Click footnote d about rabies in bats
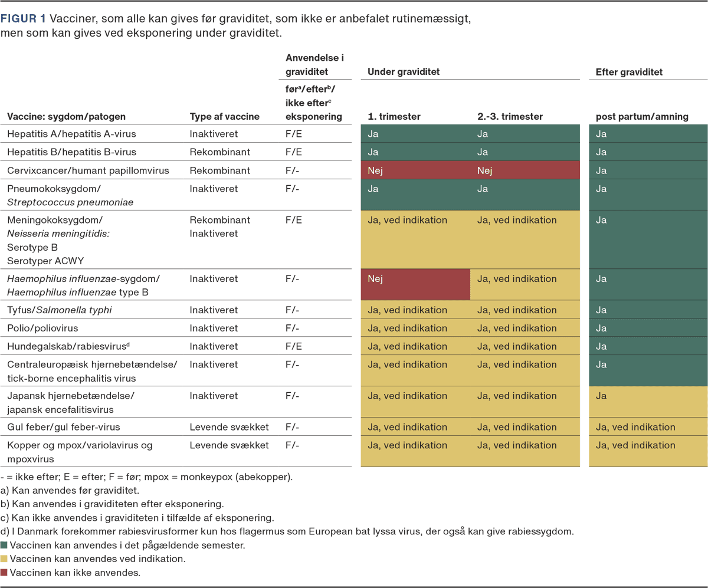708x588 pixels. click(x=287, y=531)
